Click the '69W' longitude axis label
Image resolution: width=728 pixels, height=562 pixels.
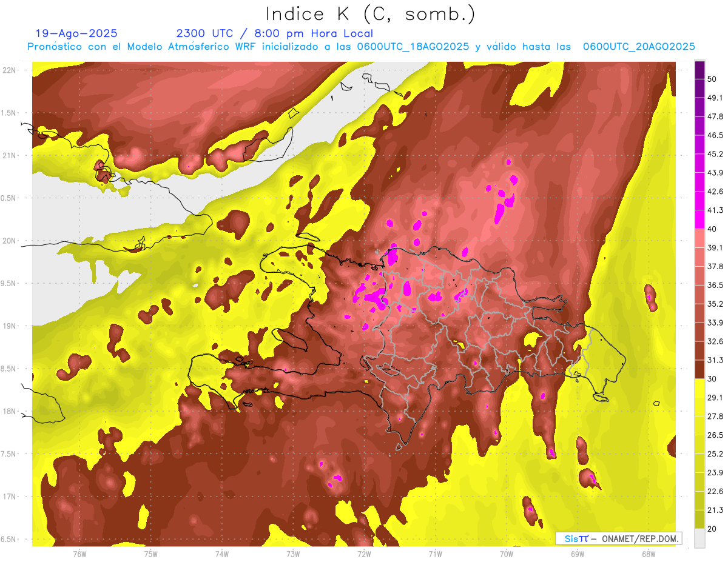click(x=577, y=554)
